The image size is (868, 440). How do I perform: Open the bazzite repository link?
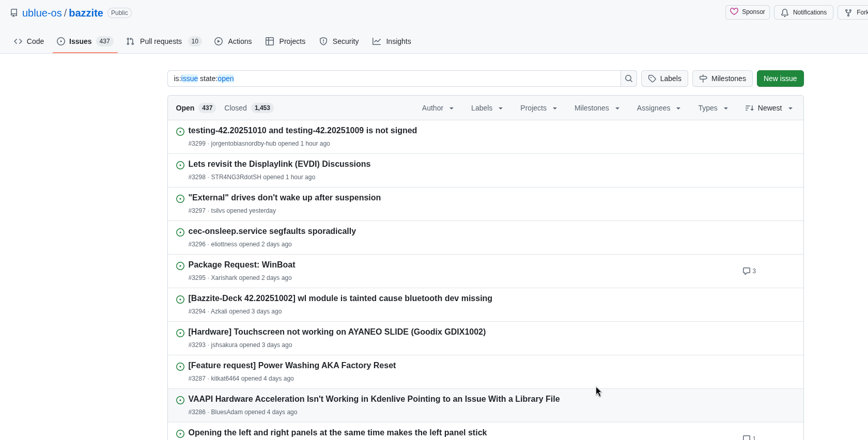[86, 13]
